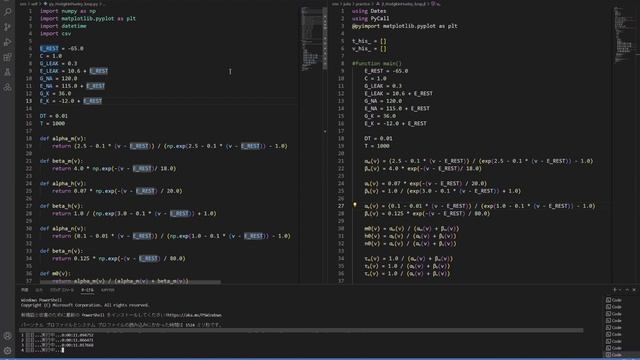The image size is (640, 360).
Task: Click line number 27 in Julia editor gutter
Action: pos(341,206)
